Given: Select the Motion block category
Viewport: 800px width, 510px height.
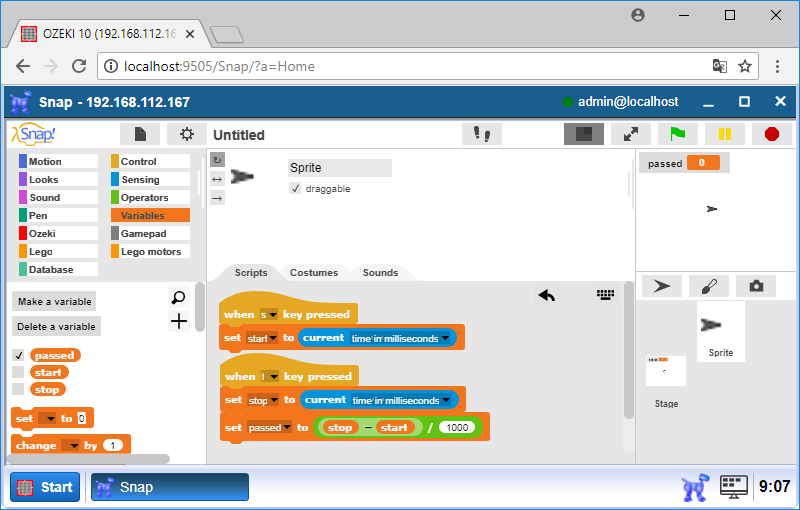Looking at the screenshot, I should (58, 161).
